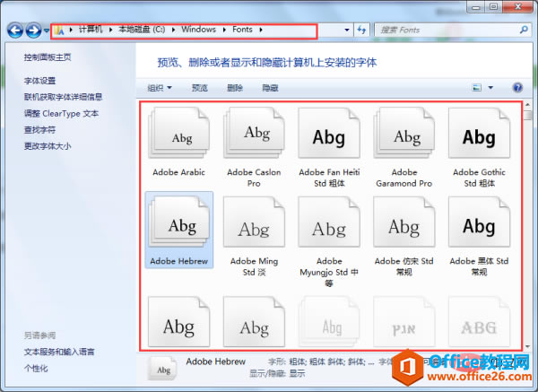Image resolution: width=538 pixels, height=392 pixels.
Task: Select the Adobe Caslon Pro font icon
Action: click(x=254, y=133)
